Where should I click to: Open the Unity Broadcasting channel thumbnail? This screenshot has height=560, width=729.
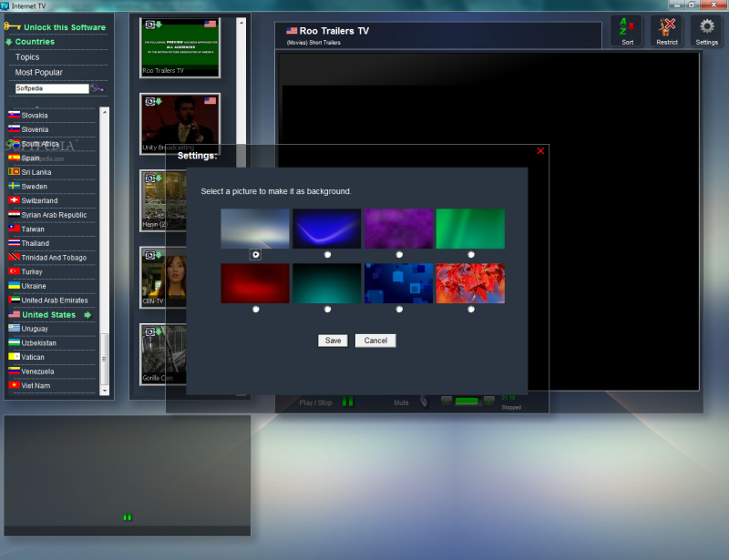click(x=180, y=124)
